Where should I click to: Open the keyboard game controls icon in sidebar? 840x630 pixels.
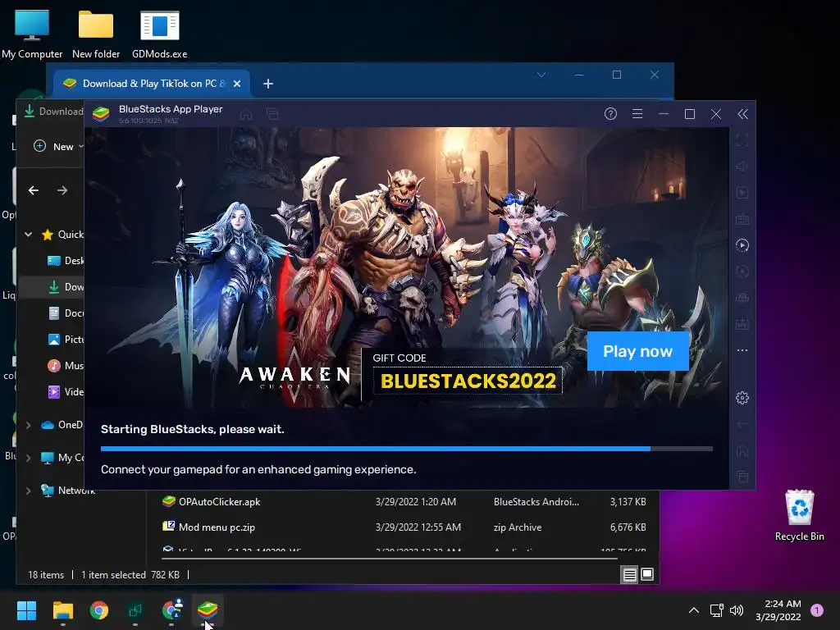(742, 219)
